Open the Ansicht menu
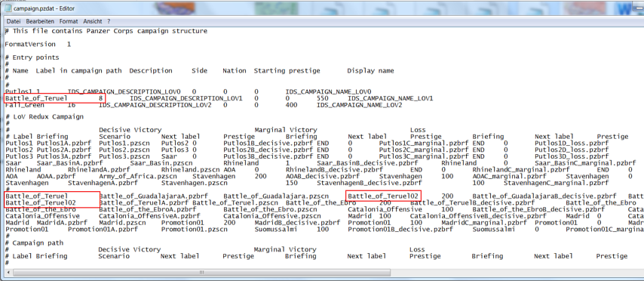This screenshot has width=644, height=281. [93, 21]
